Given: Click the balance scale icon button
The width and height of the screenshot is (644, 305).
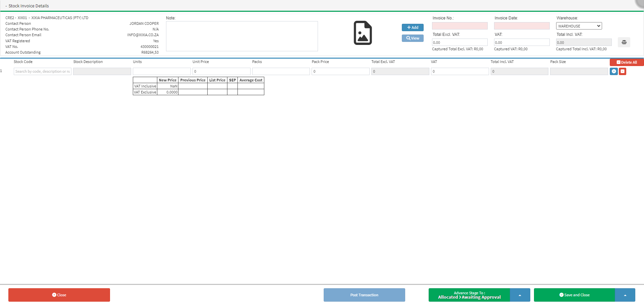Looking at the screenshot, I should click(x=624, y=42).
